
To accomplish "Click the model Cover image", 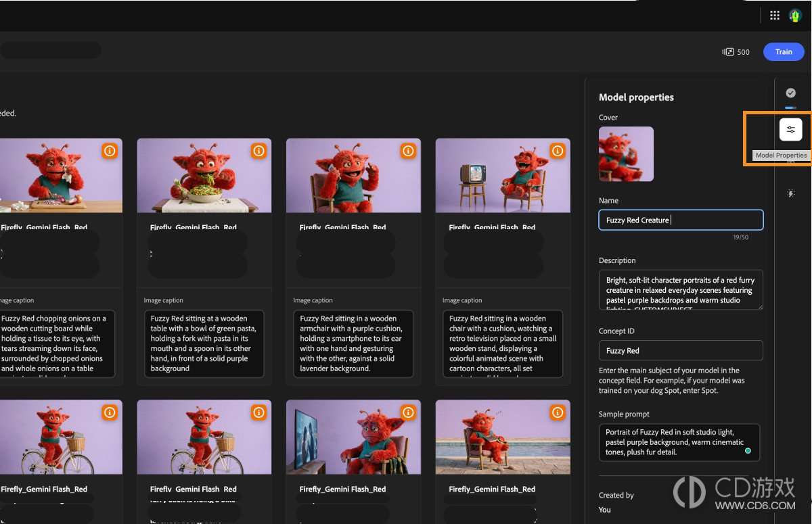I will click(626, 154).
